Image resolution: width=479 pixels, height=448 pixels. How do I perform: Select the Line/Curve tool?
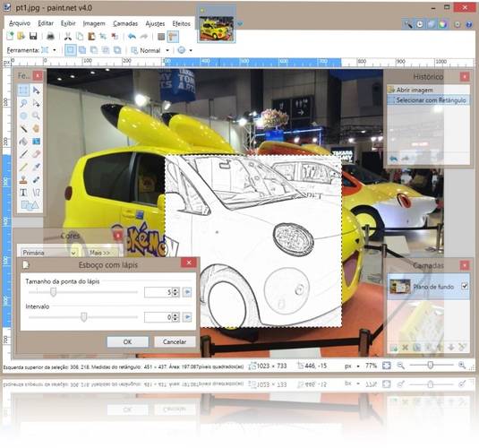click(x=36, y=193)
